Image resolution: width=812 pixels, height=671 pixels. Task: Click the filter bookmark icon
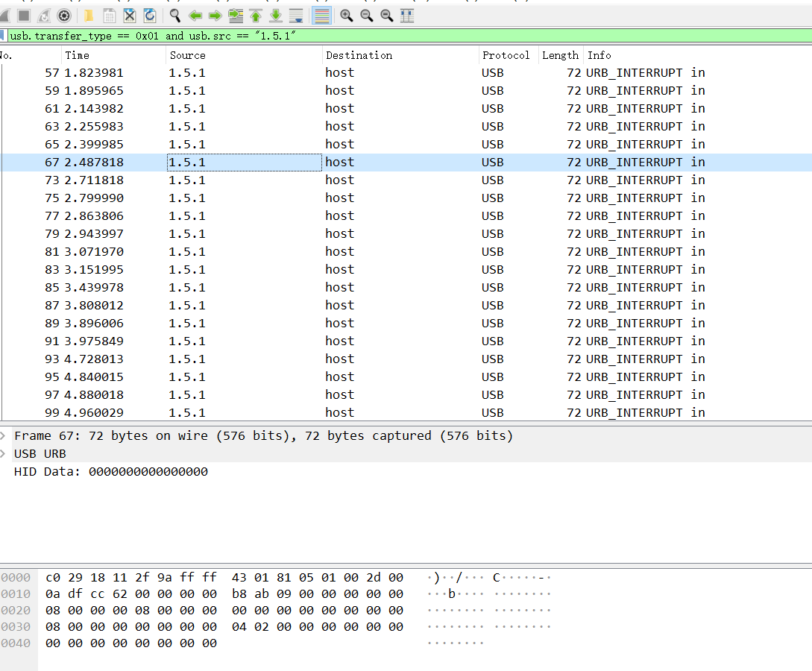[x=3, y=36]
